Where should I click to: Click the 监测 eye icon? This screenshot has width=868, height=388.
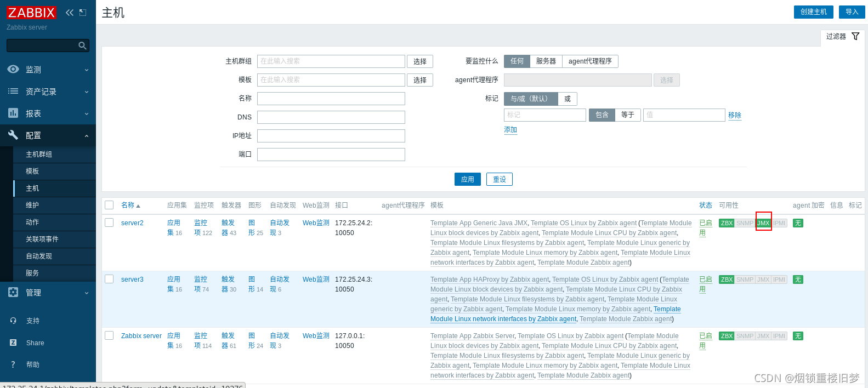(13, 69)
